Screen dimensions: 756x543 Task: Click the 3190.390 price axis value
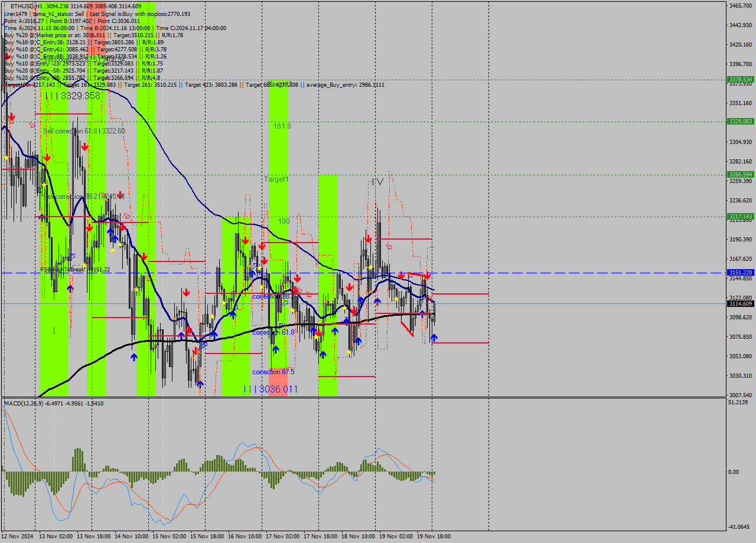(x=741, y=239)
